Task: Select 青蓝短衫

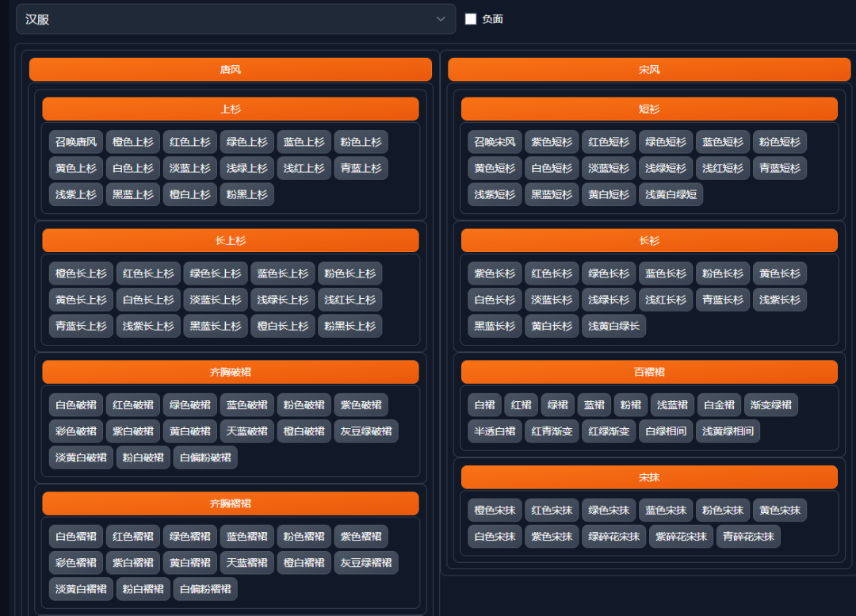Action: (x=779, y=167)
